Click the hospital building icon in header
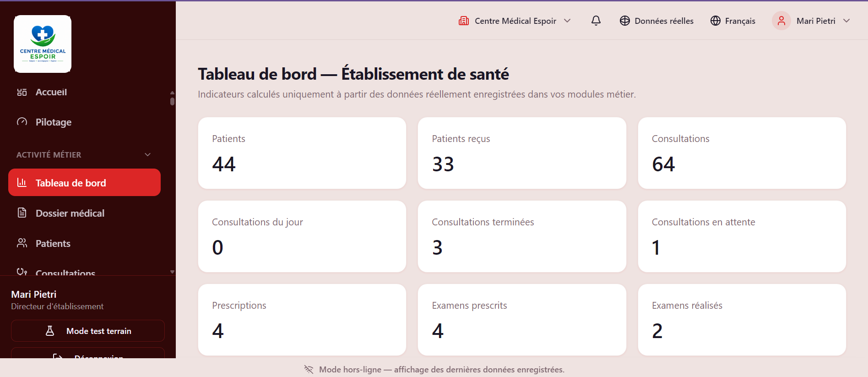This screenshot has height=377, width=868. [x=464, y=21]
